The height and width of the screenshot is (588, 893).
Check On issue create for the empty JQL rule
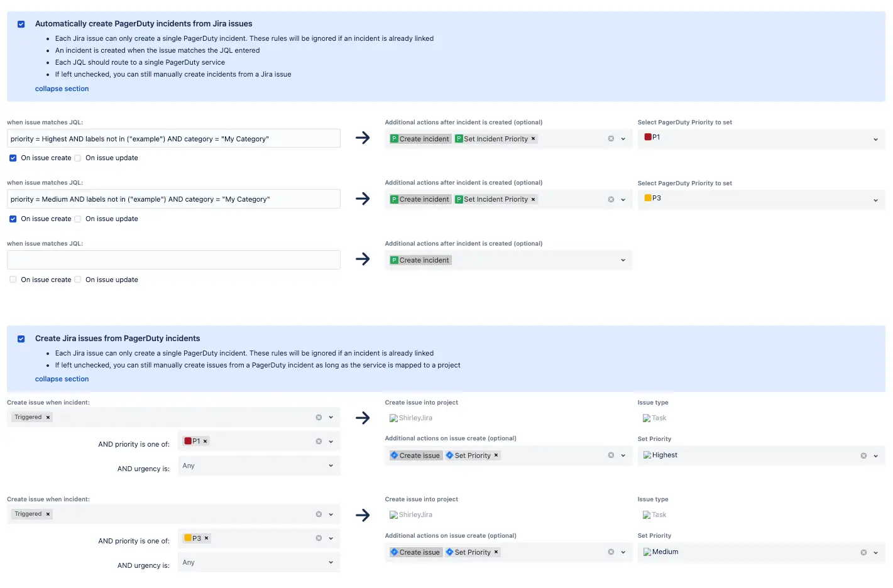click(x=13, y=280)
